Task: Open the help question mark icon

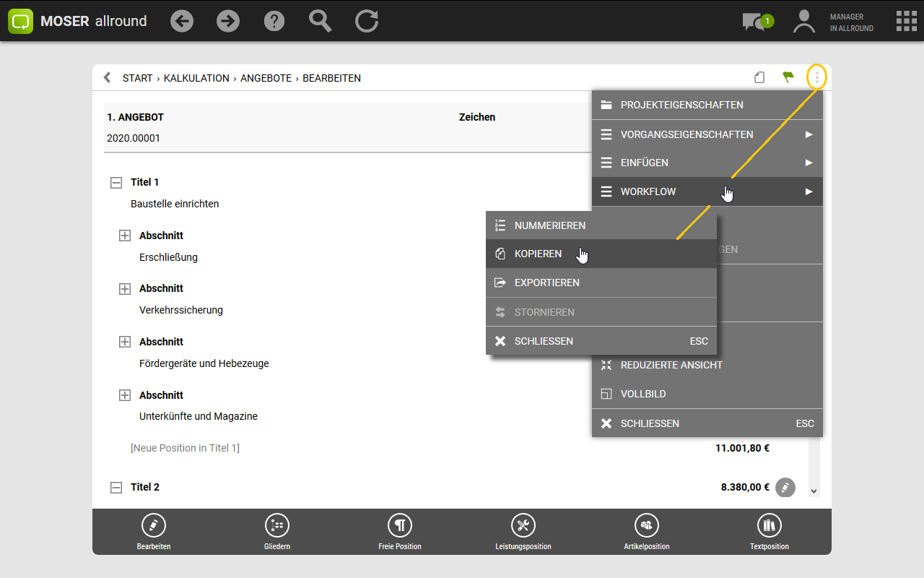Action: (x=274, y=21)
